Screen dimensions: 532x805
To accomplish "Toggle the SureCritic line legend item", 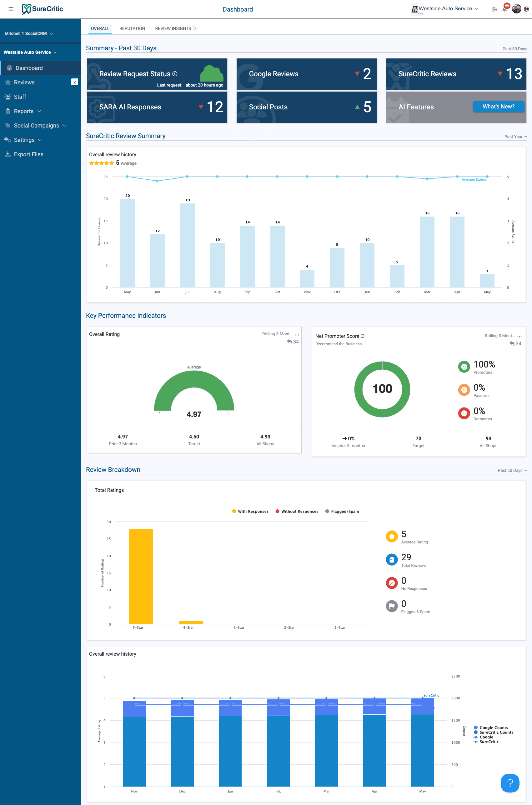I will (x=486, y=742).
